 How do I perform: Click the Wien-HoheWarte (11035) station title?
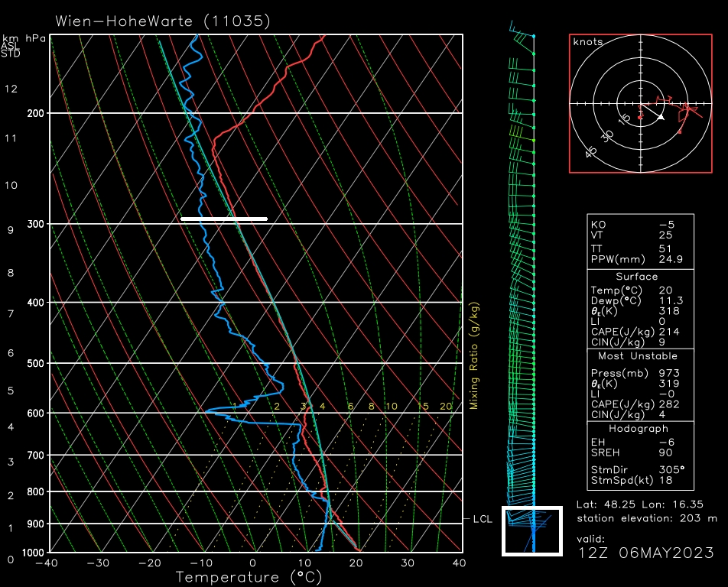pyautogui.click(x=163, y=21)
